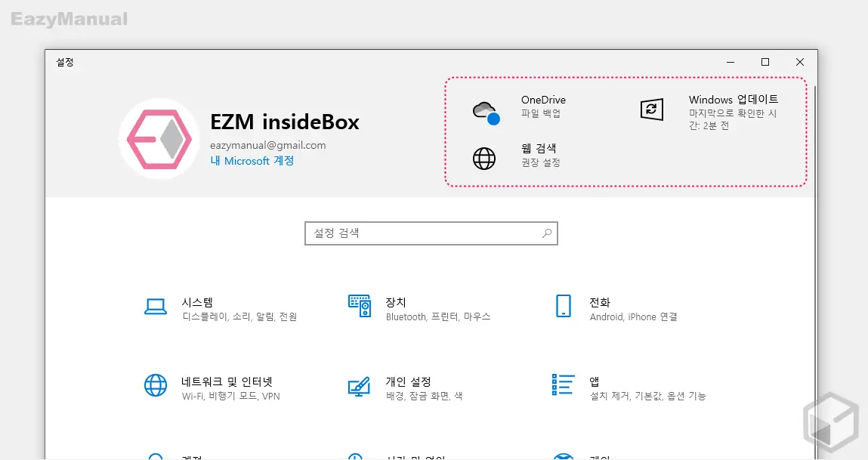
Task: Focus the 설정 검색 search field
Action: click(431, 233)
